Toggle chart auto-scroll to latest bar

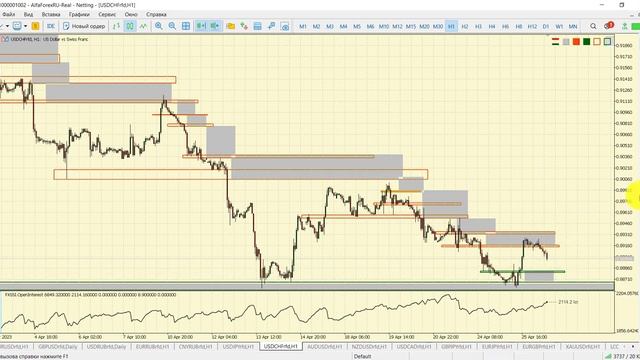pyautogui.click(x=201, y=26)
